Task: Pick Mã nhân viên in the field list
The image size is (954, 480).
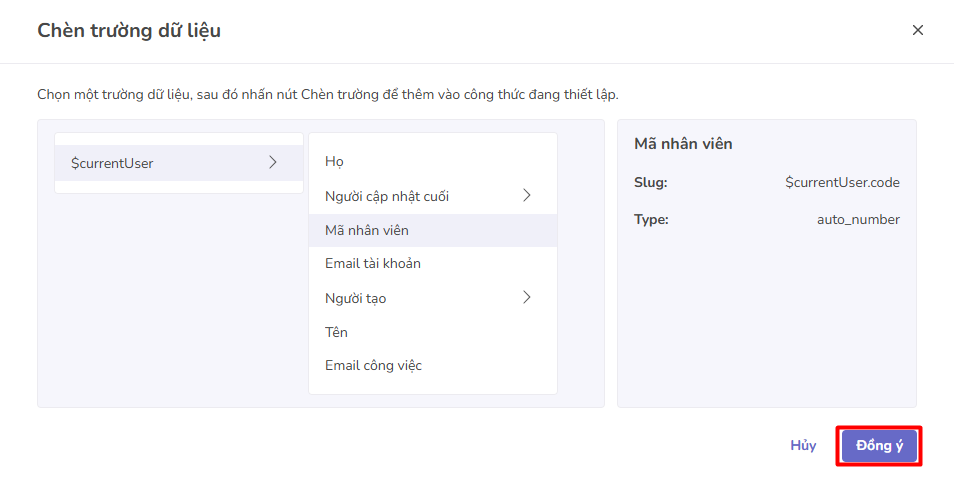Action: 367,230
